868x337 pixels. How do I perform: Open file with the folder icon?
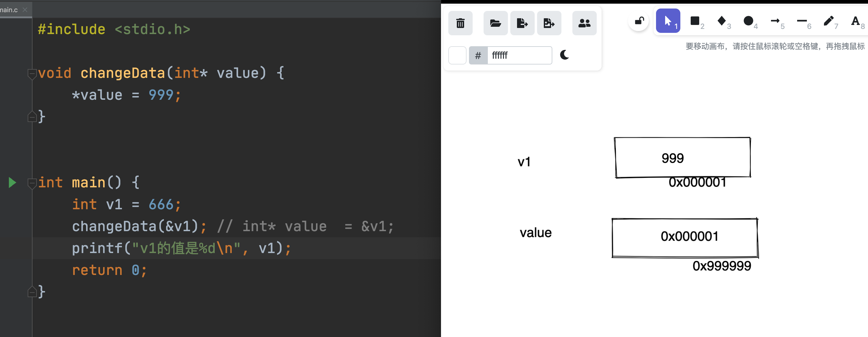[495, 23]
